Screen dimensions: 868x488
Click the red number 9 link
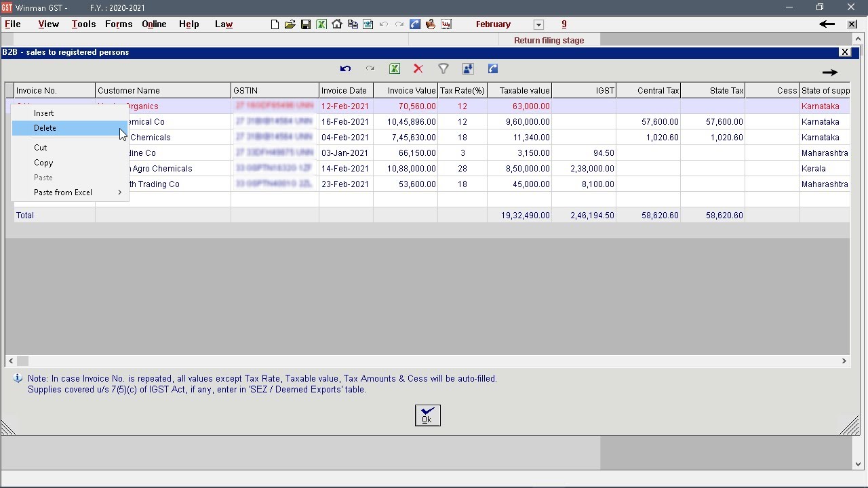(564, 24)
